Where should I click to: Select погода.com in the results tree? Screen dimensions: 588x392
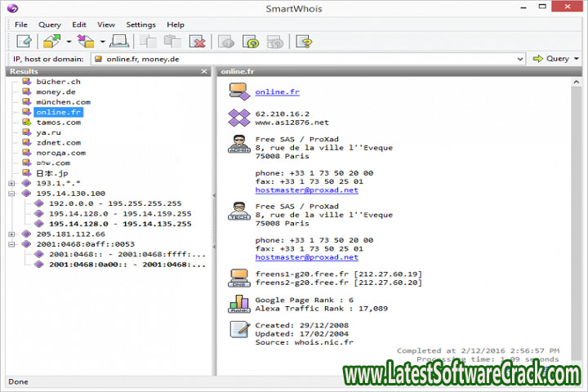[x=60, y=153]
